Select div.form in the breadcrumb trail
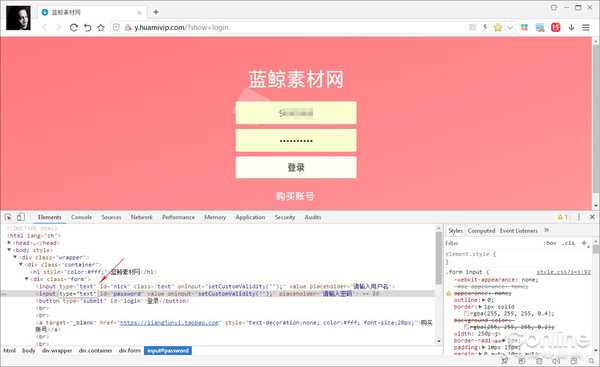The width and height of the screenshot is (600, 367). 130,351
